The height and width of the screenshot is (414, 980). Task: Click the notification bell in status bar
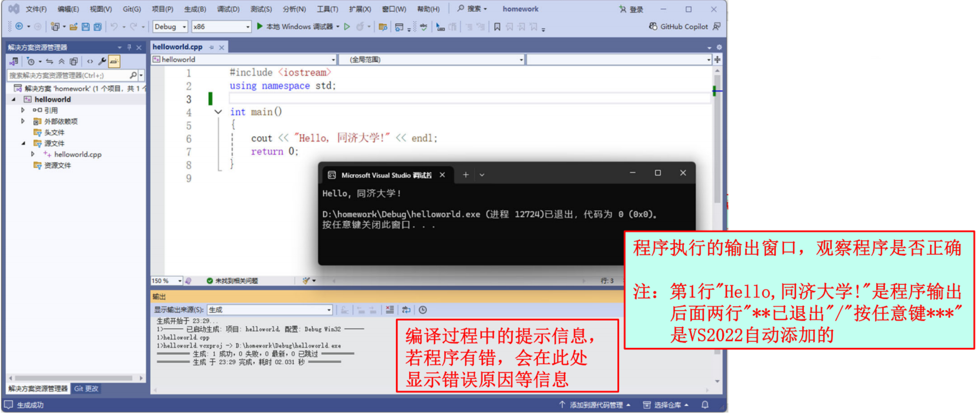(x=705, y=405)
